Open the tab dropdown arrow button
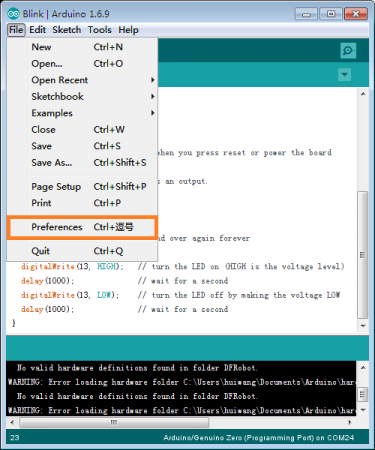Image resolution: width=375 pixels, height=450 pixels. coord(344,75)
